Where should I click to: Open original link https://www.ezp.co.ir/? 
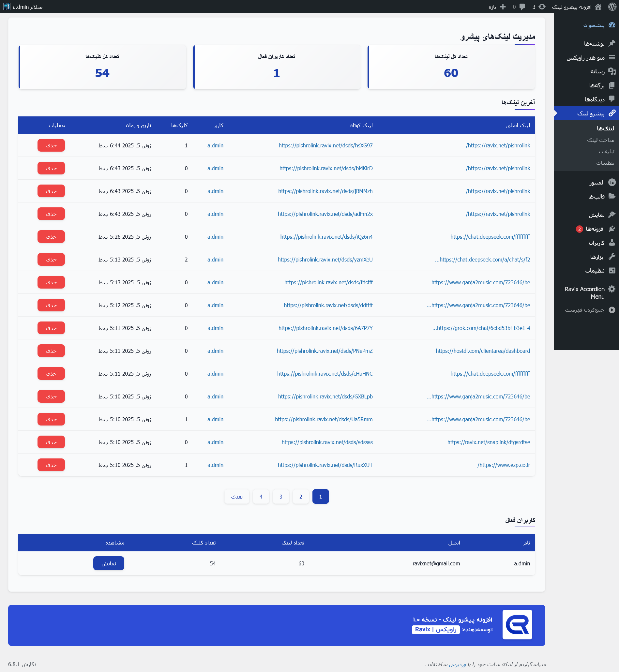pos(504,465)
